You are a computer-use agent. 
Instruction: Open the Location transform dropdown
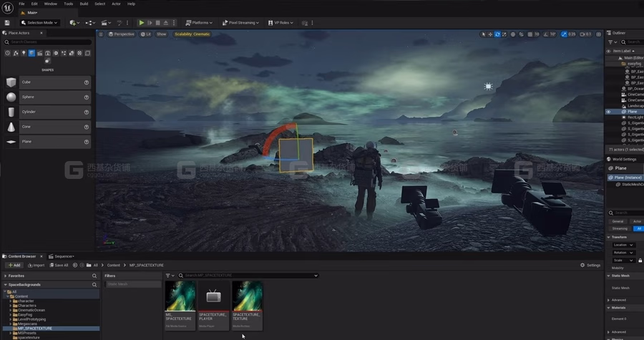click(x=623, y=245)
